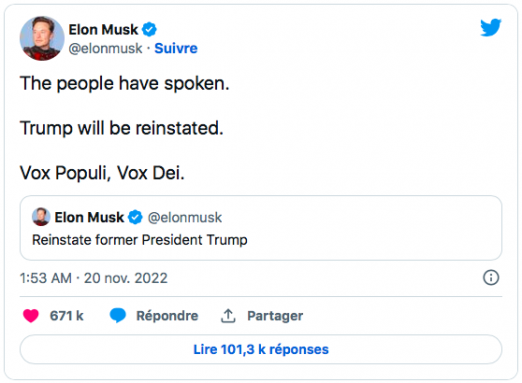Click the Twitter bird logo
Viewport: 522px width, 383px height.
click(x=491, y=27)
